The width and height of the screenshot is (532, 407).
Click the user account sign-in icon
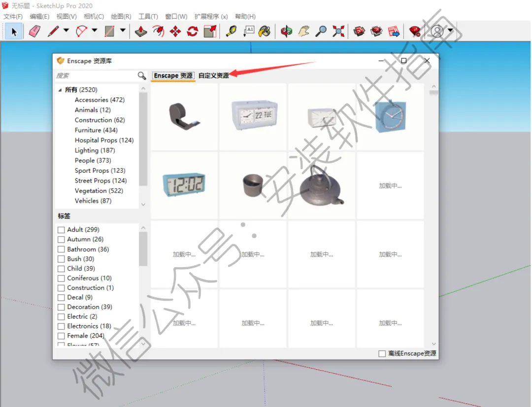tap(437, 31)
